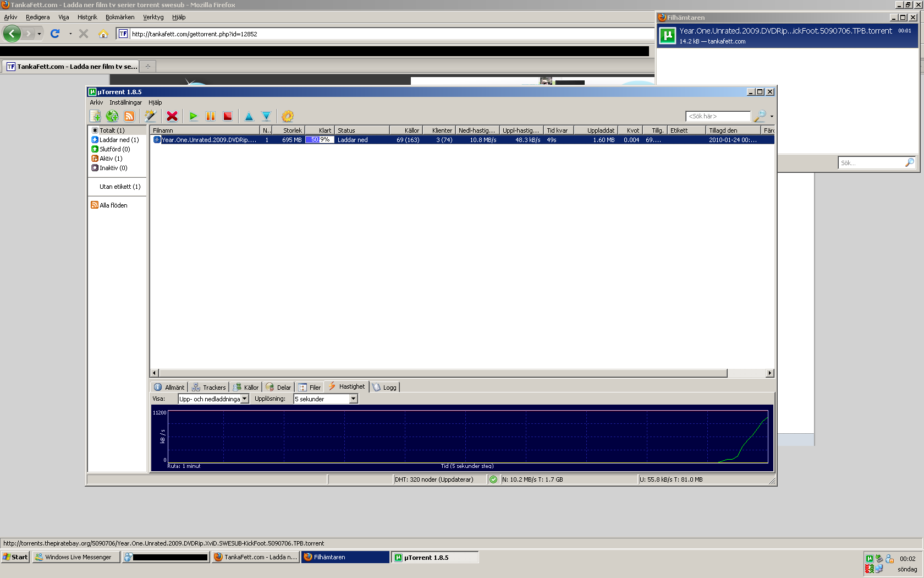Click the torrent list scroll-right arrow
924x578 pixels.
tap(770, 373)
